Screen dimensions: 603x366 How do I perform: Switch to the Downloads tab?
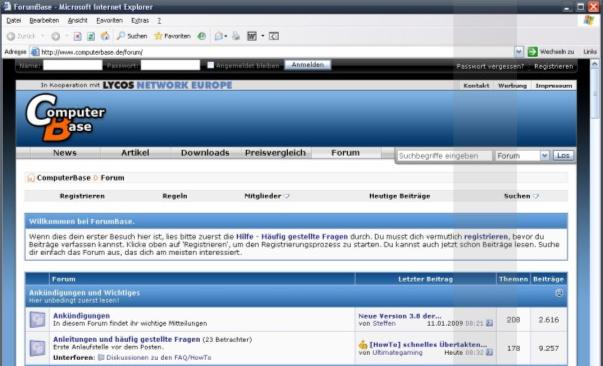click(x=205, y=153)
